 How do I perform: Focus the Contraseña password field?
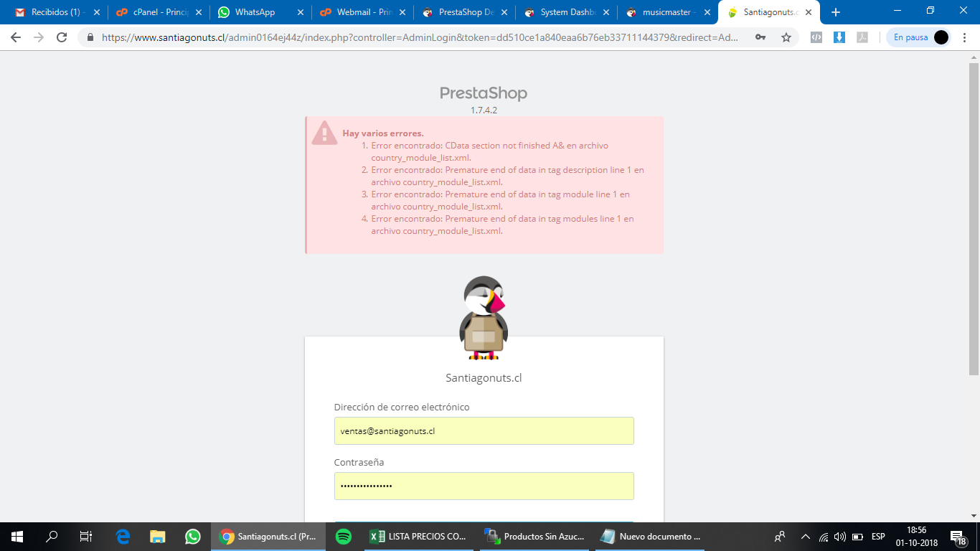[x=484, y=486]
